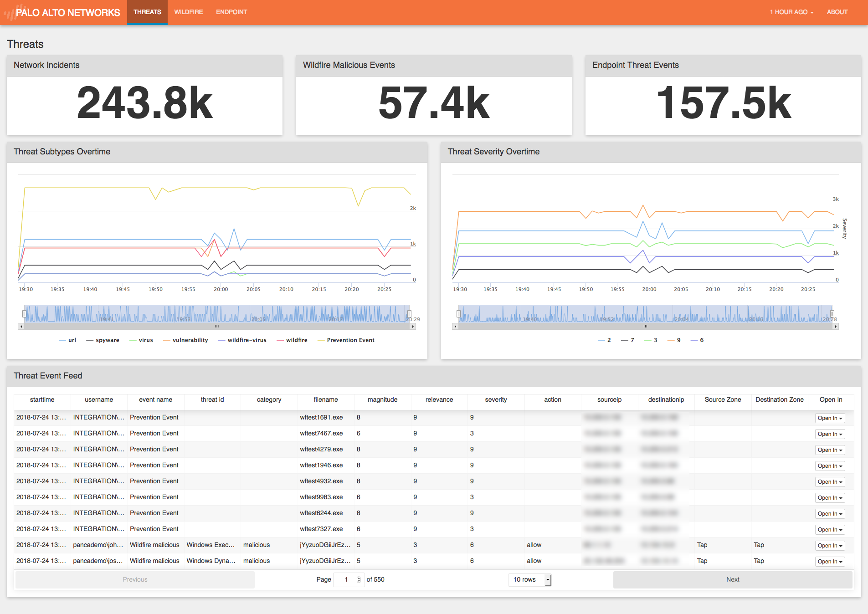Screen dimensions: 868x614
Task: Open 'Open In' menu for Windows Dyna row
Action: click(x=830, y=562)
